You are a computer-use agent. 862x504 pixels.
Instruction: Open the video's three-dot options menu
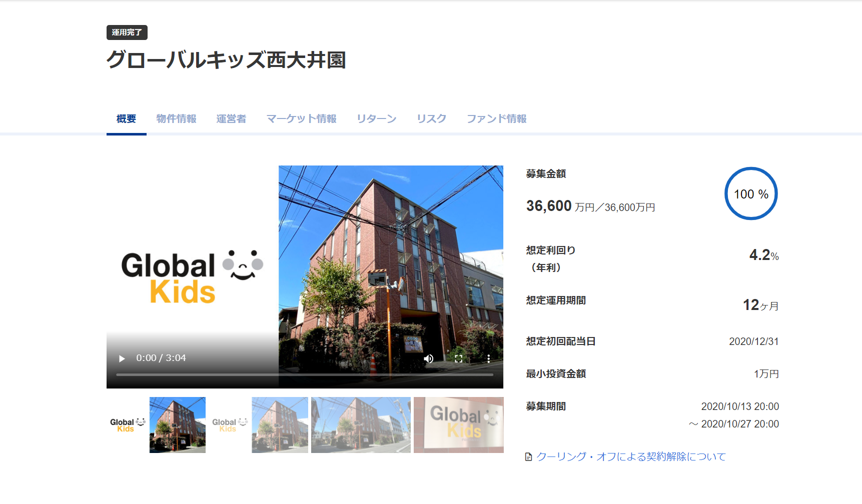488,358
